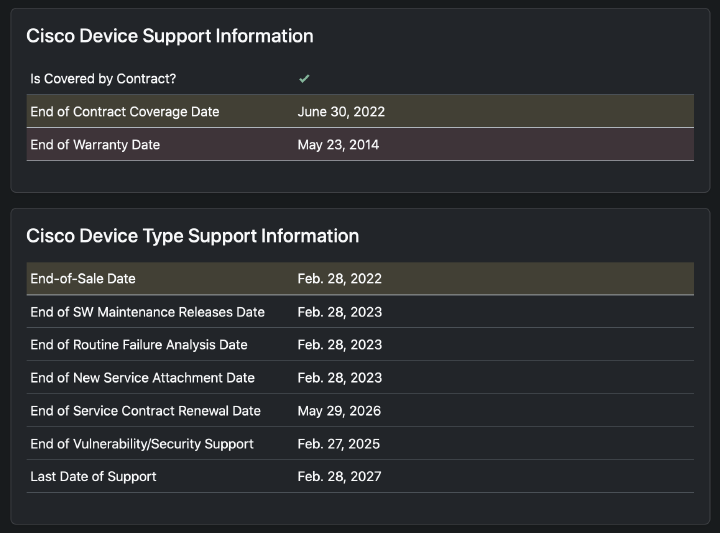The image size is (720, 533).
Task: Select 'End of Vulnerability/Security Support' label
Action: [x=142, y=444]
